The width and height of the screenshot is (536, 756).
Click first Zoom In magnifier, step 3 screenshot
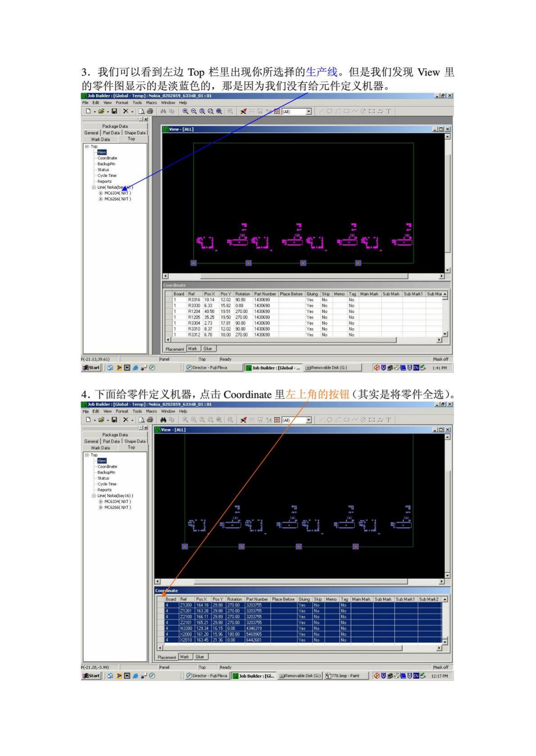tap(185, 111)
